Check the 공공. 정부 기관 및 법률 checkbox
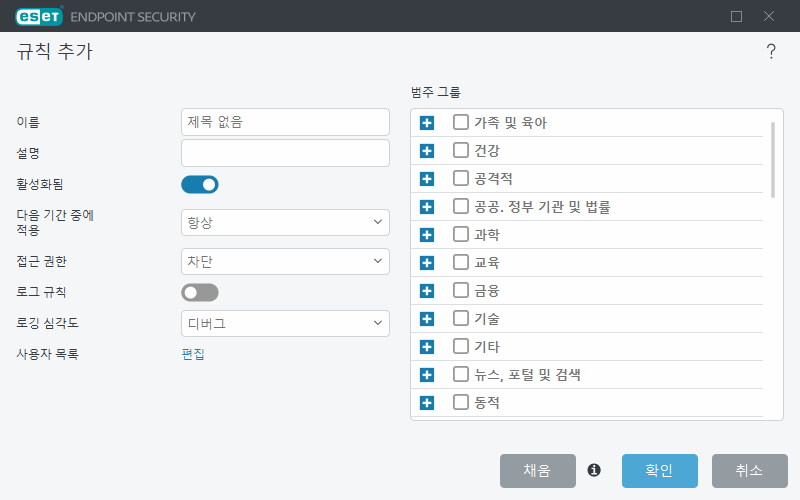800x500 pixels. coord(461,206)
